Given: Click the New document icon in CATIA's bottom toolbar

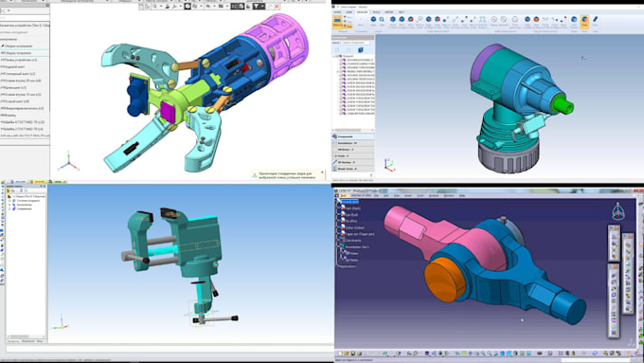Looking at the screenshot, I should (340, 354).
